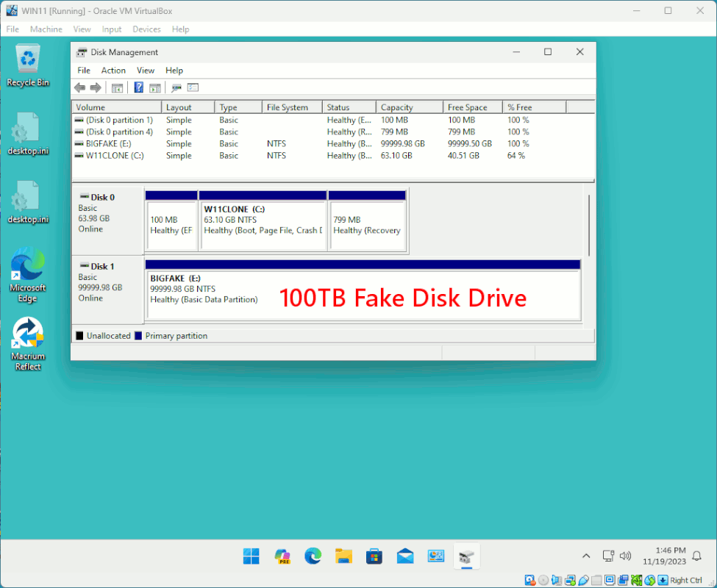Open the blue Help question mark icon

point(138,87)
